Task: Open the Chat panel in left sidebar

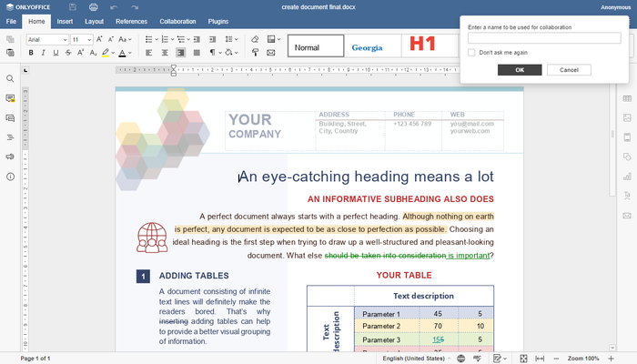Action: pyautogui.click(x=10, y=117)
